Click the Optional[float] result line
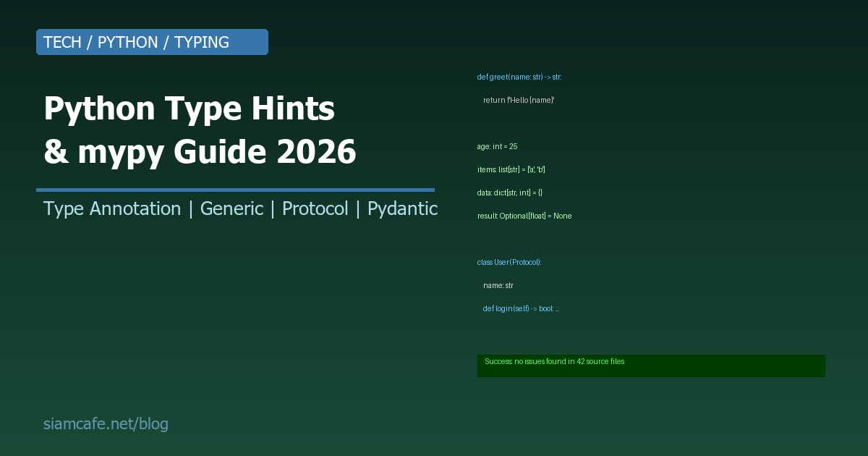The height and width of the screenshot is (456, 868). 524,216
